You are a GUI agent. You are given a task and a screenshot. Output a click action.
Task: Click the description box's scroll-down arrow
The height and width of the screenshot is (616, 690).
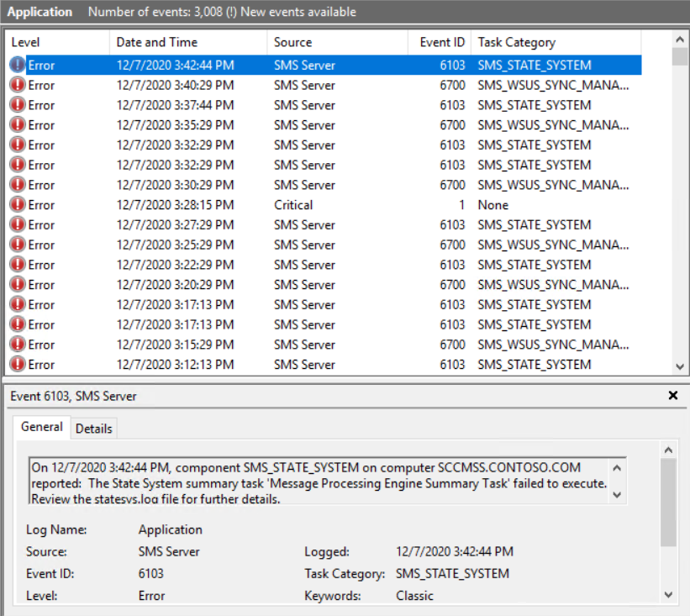[618, 495]
